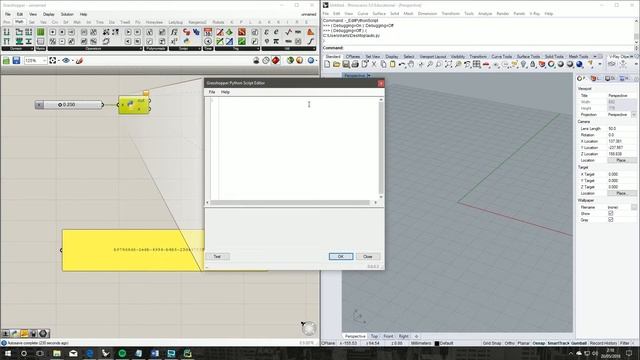Open File menu in Python Script Editor
The width and height of the screenshot is (640, 360).
pyautogui.click(x=212, y=92)
